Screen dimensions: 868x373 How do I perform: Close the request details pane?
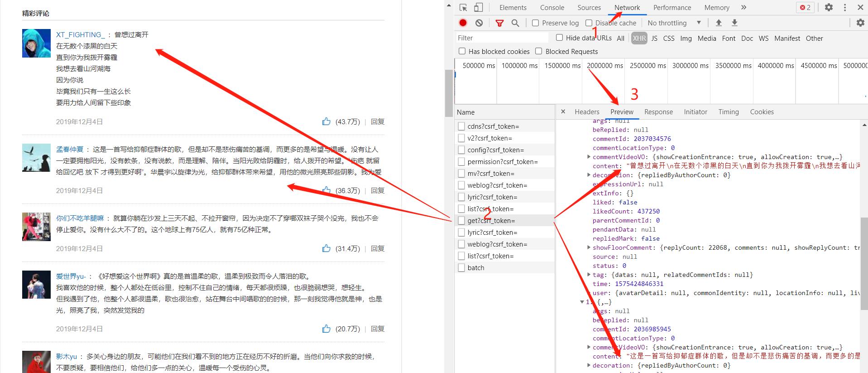coord(563,111)
